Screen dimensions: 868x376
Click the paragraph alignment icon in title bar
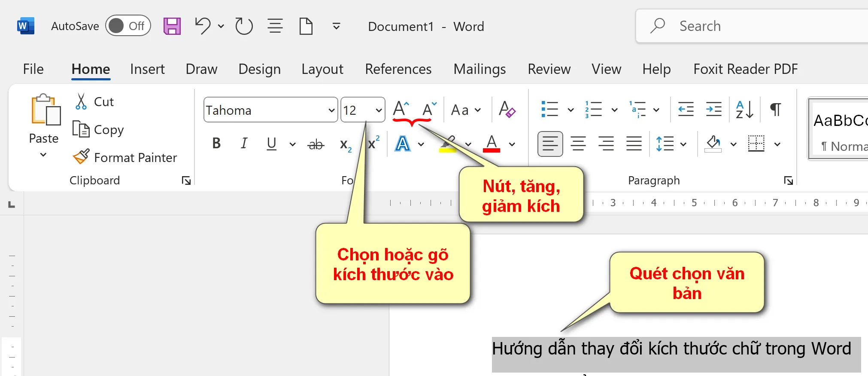tap(275, 26)
